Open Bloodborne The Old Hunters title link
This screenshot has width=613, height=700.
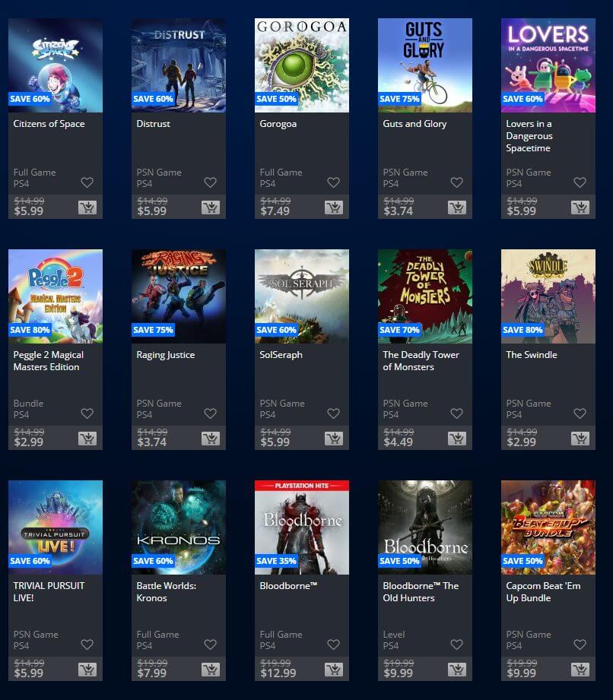pos(421,591)
